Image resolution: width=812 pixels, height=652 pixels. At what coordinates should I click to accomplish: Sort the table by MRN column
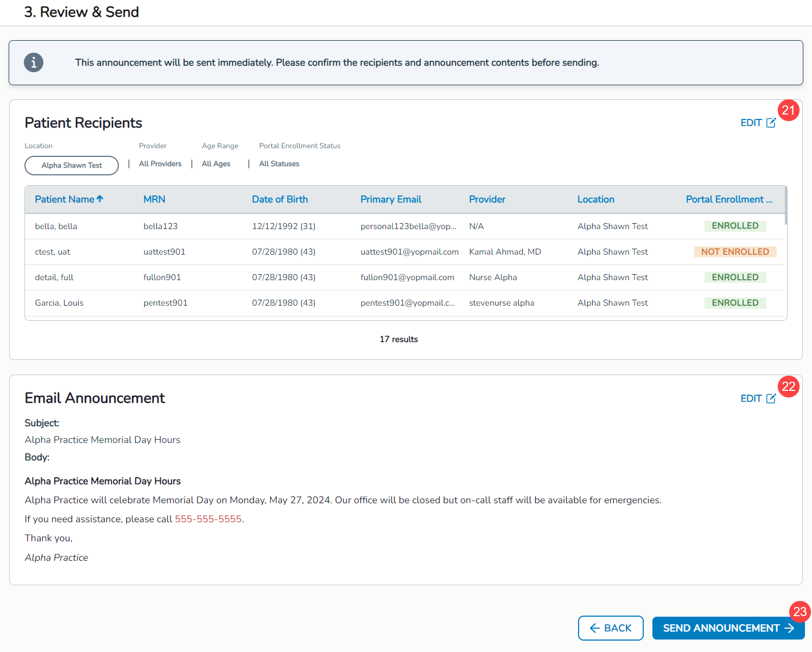pyautogui.click(x=154, y=199)
